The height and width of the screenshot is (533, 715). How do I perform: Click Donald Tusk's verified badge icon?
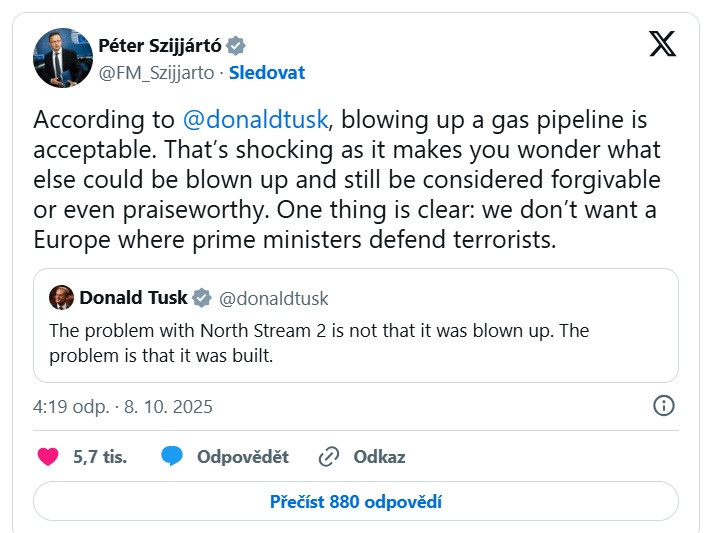[201, 298]
